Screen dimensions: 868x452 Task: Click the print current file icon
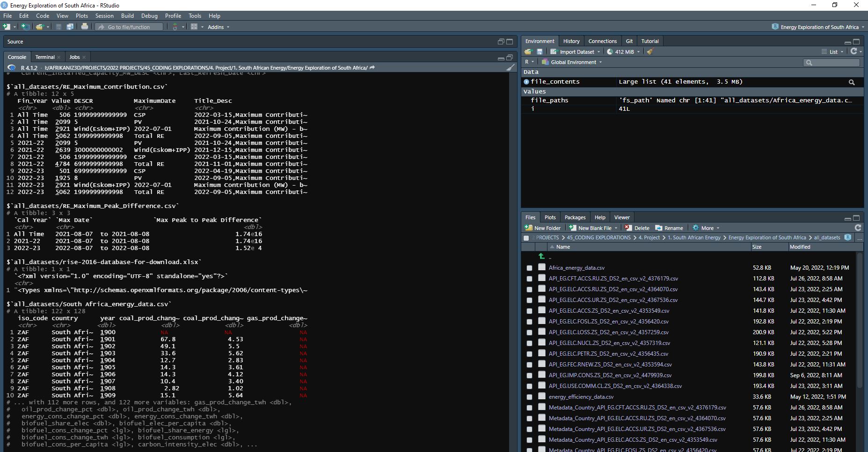tap(85, 27)
